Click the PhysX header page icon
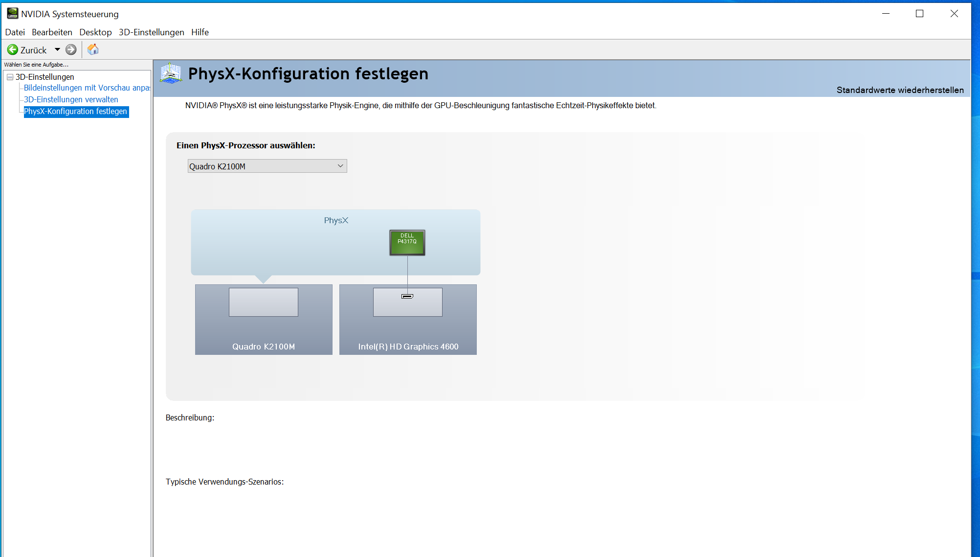980x557 pixels. pyautogui.click(x=171, y=73)
